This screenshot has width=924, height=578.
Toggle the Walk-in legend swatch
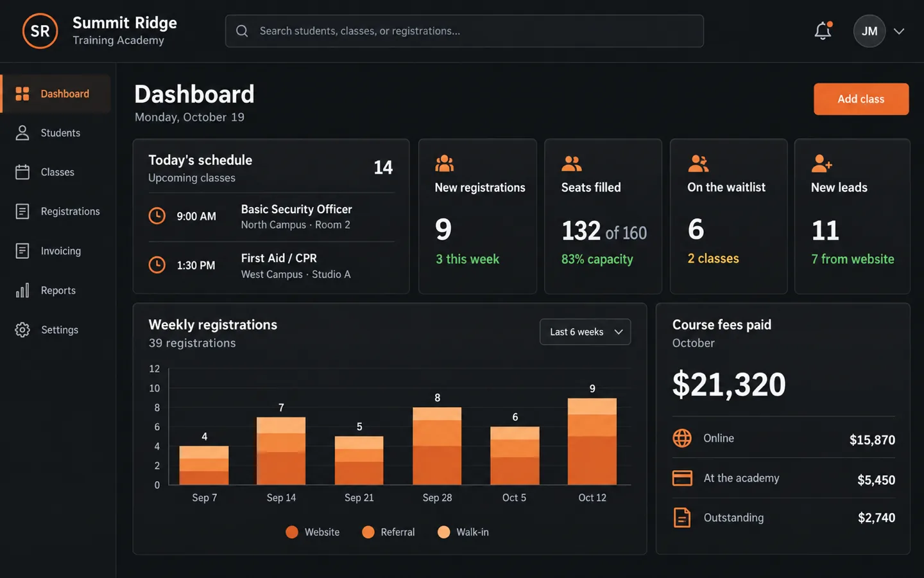(443, 532)
